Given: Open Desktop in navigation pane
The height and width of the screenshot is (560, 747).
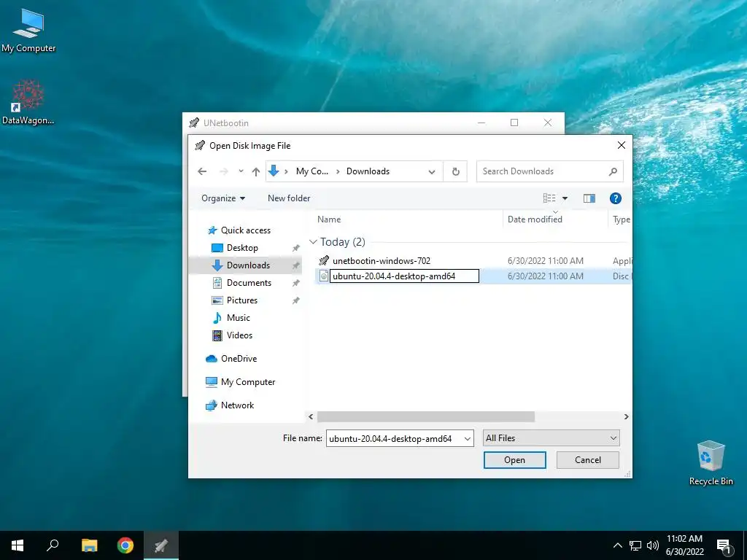Looking at the screenshot, I should tap(242, 248).
